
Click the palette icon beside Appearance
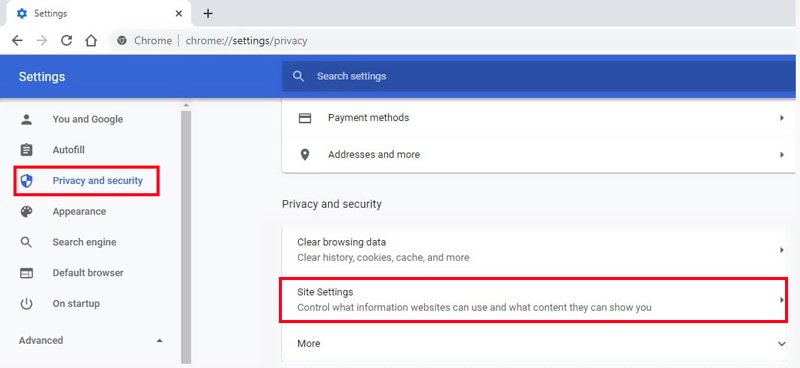coord(26,211)
